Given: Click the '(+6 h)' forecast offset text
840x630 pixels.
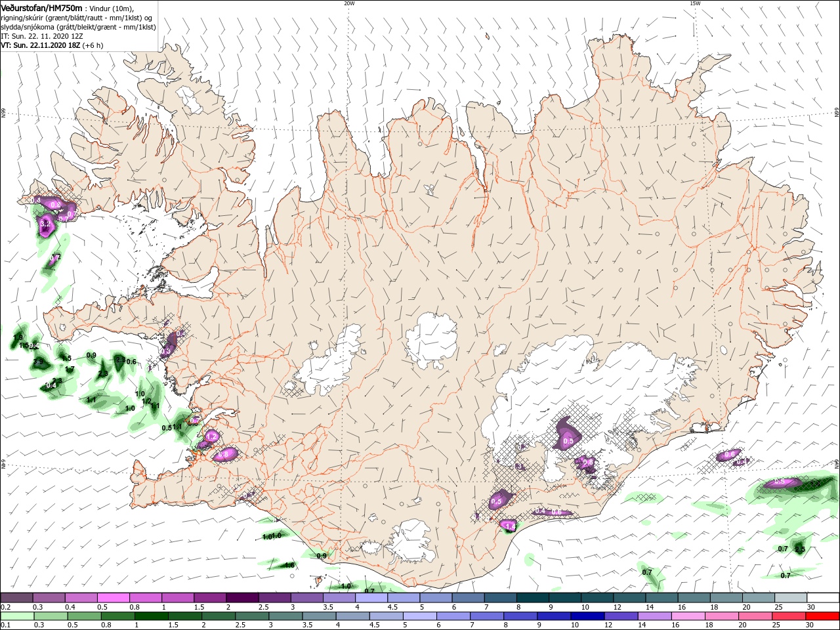Looking at the screenshot, I should (x=94, y=45).
